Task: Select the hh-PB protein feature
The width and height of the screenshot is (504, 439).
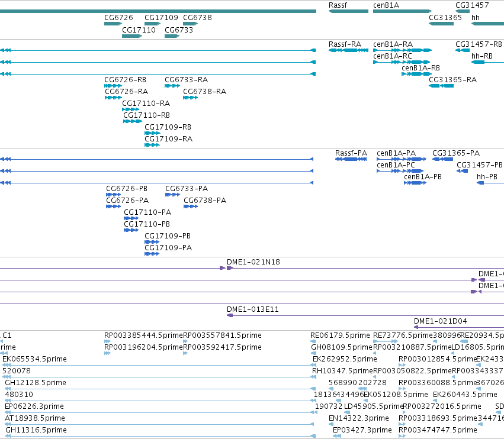Action: point(490,183)
